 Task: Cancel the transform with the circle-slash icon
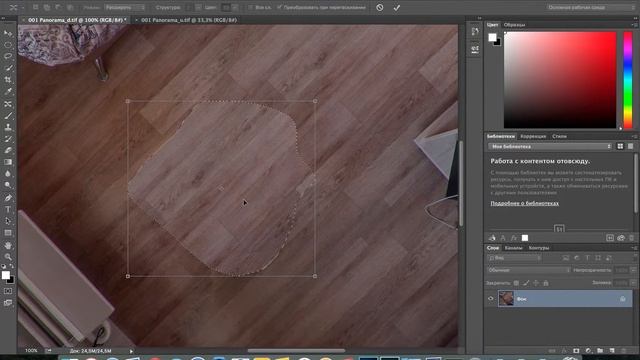point(380,7)
